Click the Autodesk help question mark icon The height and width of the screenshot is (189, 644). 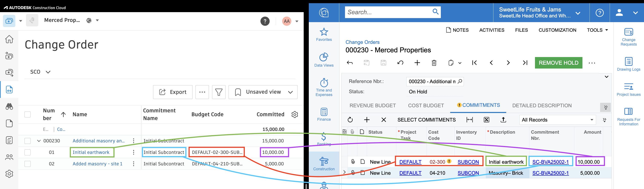pyautogui.click(x=265, y=21)
